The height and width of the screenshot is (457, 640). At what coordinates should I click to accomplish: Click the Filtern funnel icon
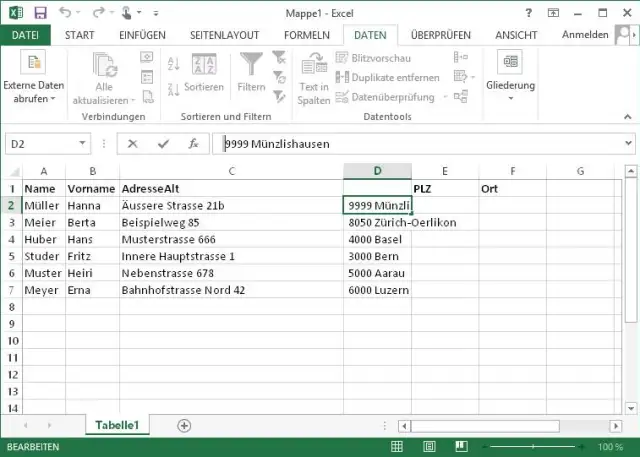[251, 73]
